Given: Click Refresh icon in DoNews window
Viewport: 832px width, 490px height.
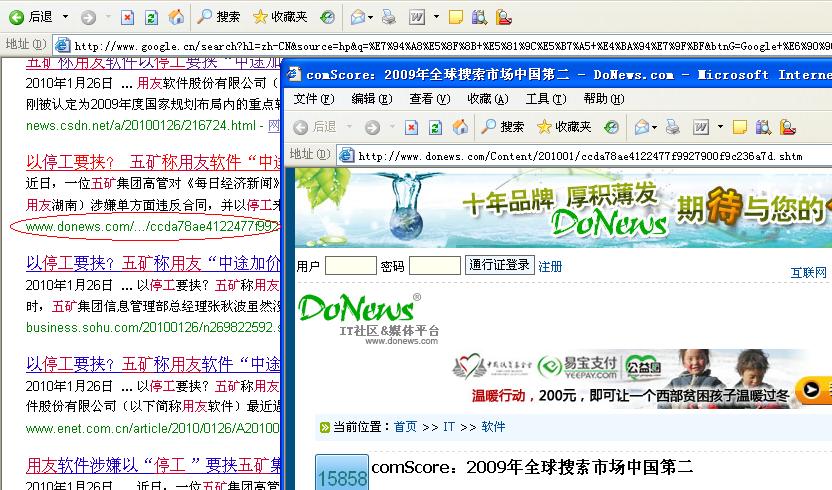Looking at the screenshot, I should [x=435, y=127].
